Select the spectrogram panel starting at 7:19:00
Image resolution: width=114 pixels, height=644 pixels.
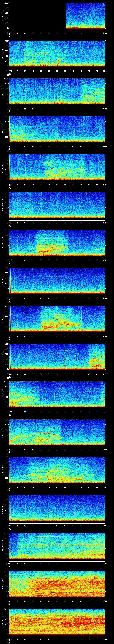[57, 394]
